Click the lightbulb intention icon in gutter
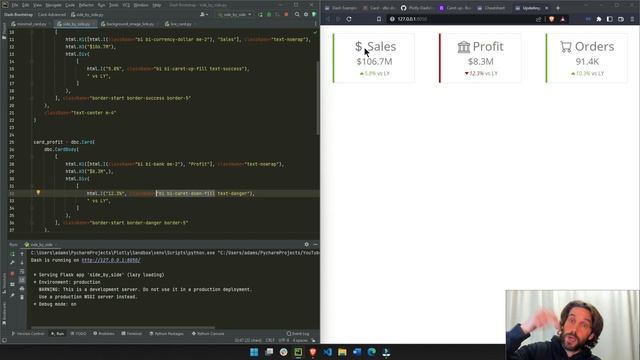Screen dimensions: 640x360 click(38, 193)
